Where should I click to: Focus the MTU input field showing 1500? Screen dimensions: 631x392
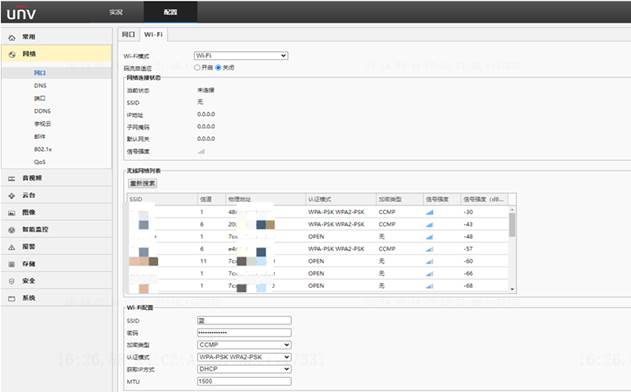coord(244,381)
